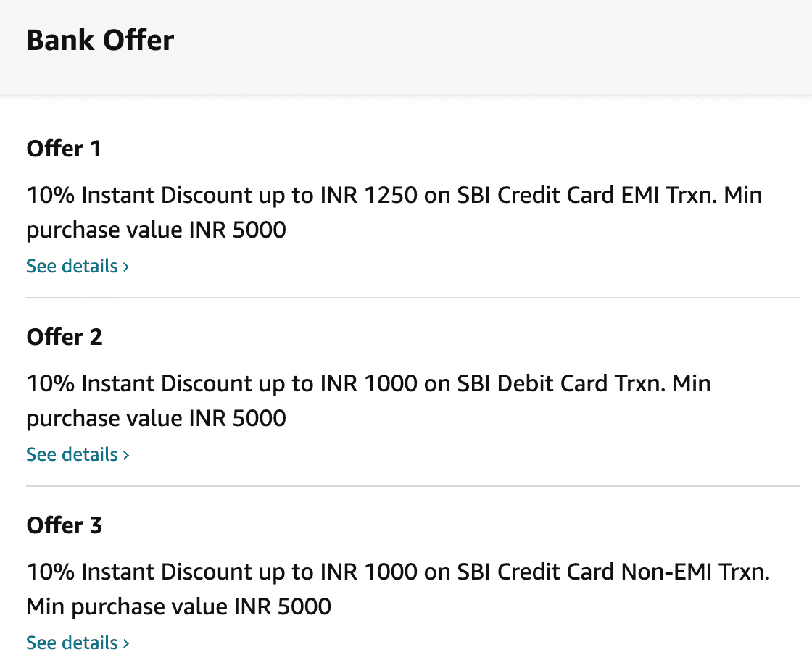The image size is (812, 668).
Task: Select the Offer 1 heading
Action: tap(64, 149)
